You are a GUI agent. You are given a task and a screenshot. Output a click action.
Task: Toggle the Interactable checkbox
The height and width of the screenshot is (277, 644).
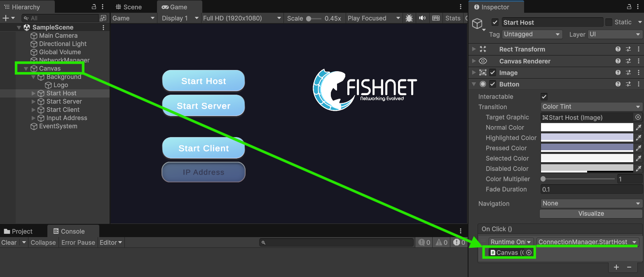(544, 97)
